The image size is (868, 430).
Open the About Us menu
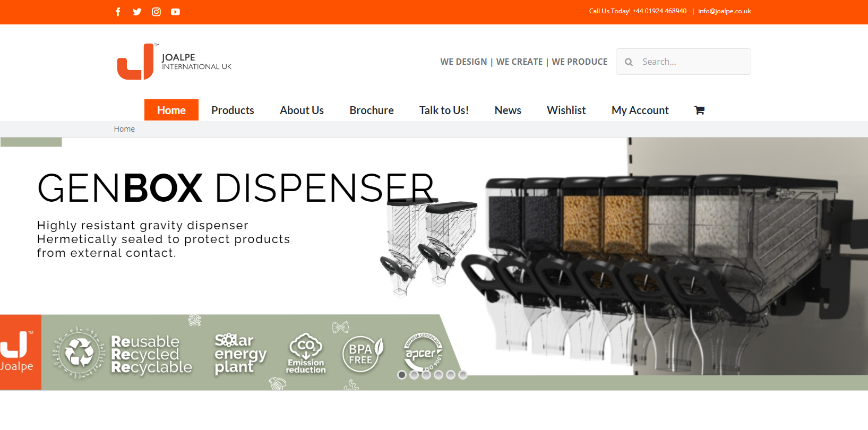[302, 110]
